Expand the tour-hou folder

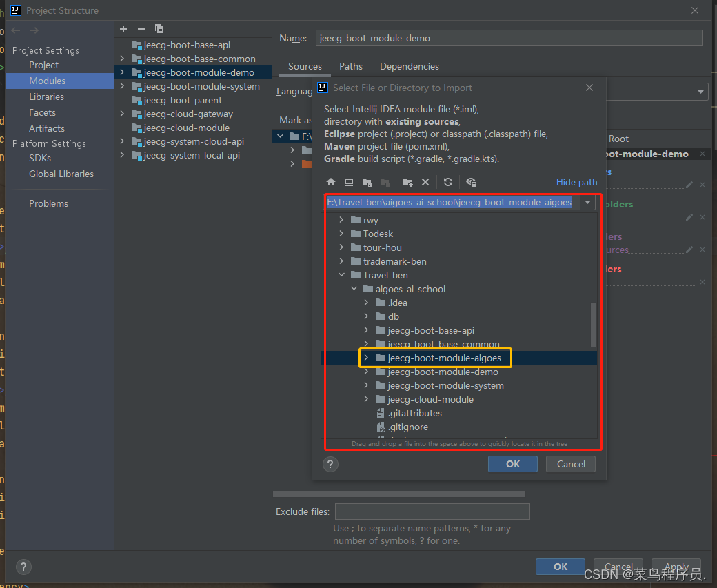(x=341, y=247)
